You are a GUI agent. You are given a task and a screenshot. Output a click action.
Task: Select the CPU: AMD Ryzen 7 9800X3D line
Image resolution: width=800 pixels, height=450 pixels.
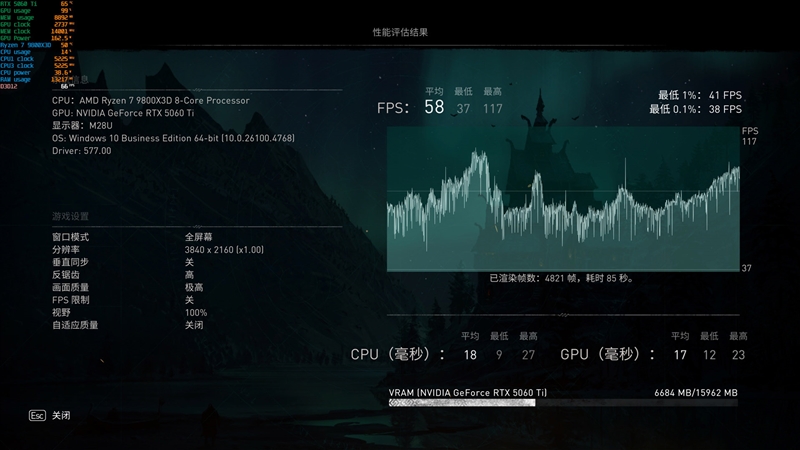point(151,101)
